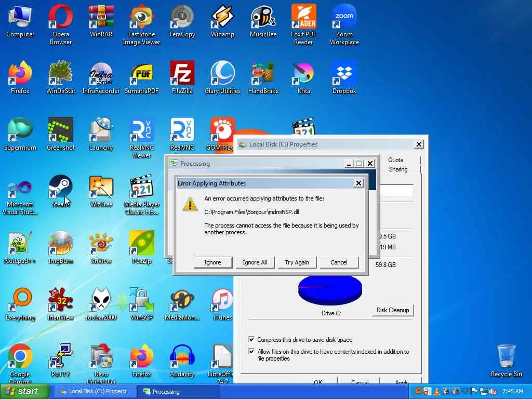Select the warning icon in error dialog
532x399 pixels.
190,204
